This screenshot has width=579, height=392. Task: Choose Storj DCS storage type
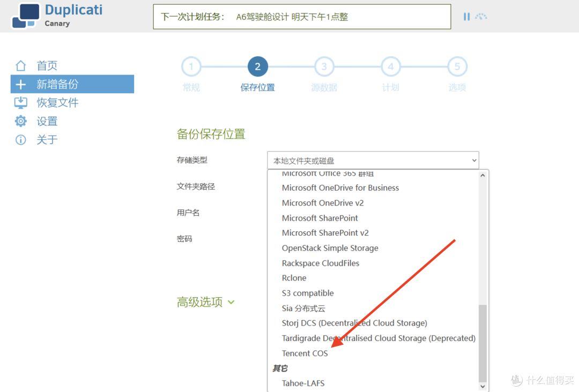click(x=354, y=323)
